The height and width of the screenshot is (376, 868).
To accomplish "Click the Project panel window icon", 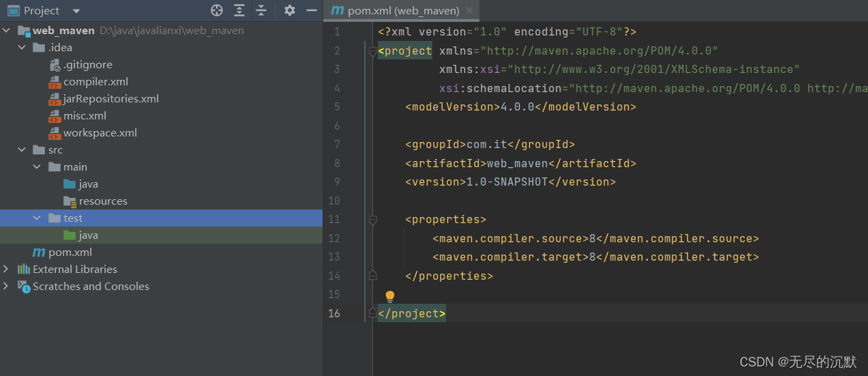I will point(13,10).
